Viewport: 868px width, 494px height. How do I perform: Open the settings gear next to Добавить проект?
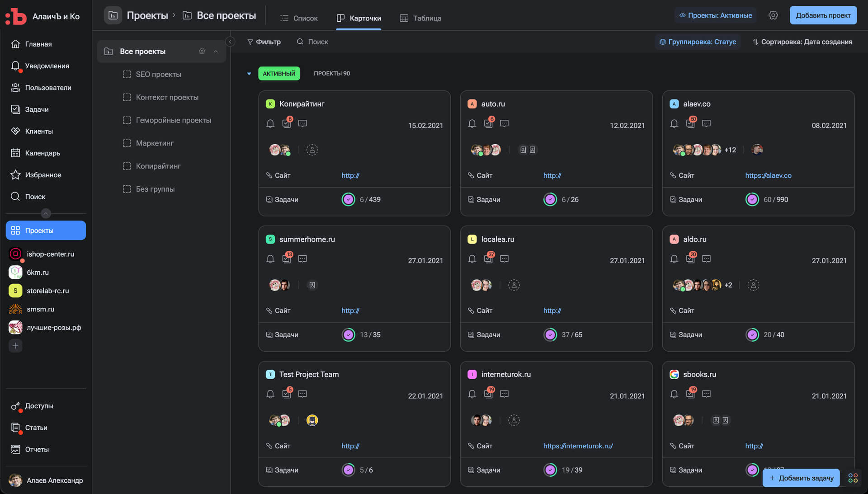point(773,15)
